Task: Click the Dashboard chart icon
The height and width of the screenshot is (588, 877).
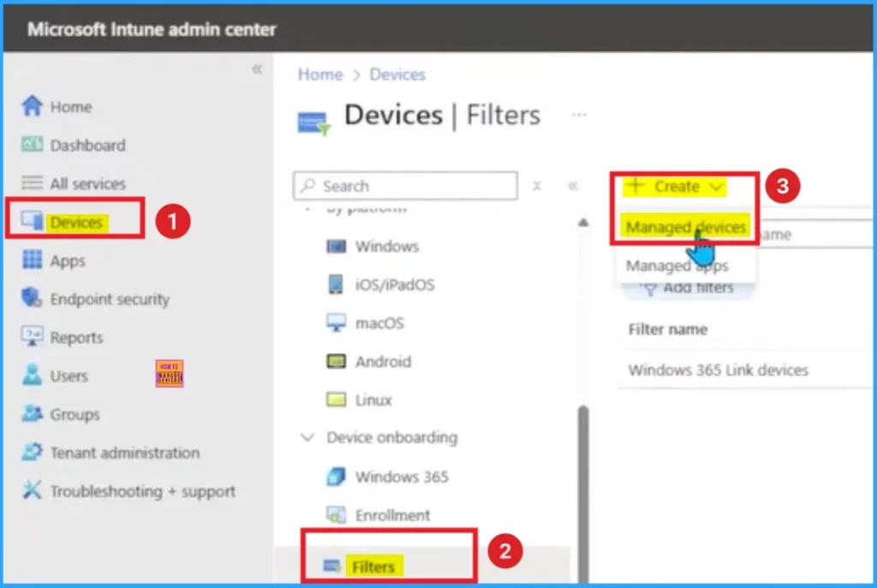Action: [32, 144]
